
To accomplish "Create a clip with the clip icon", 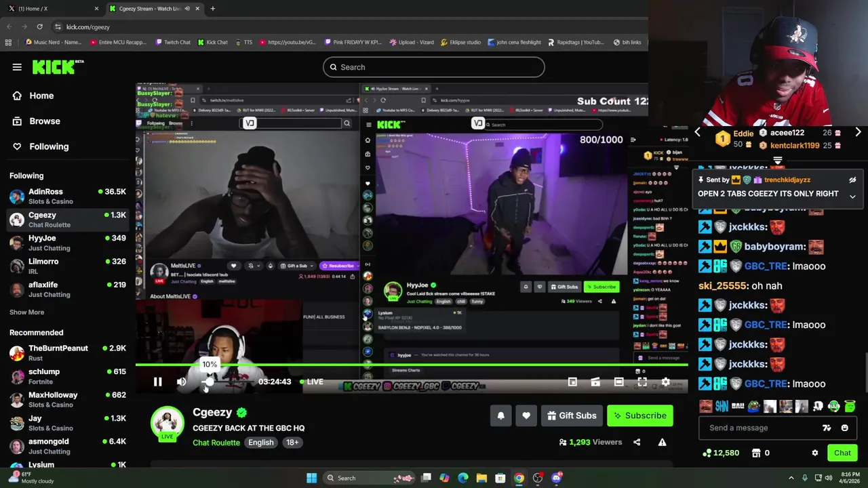I will pos(595,382).
